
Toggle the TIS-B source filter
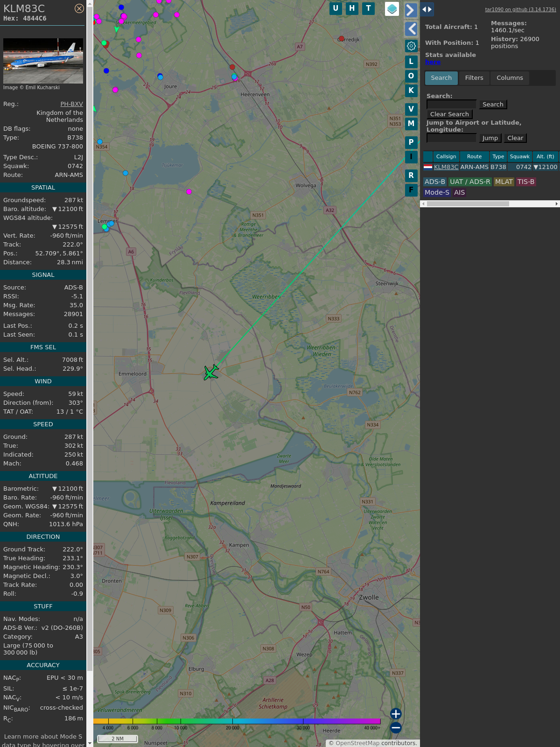[x=526, y=182]
